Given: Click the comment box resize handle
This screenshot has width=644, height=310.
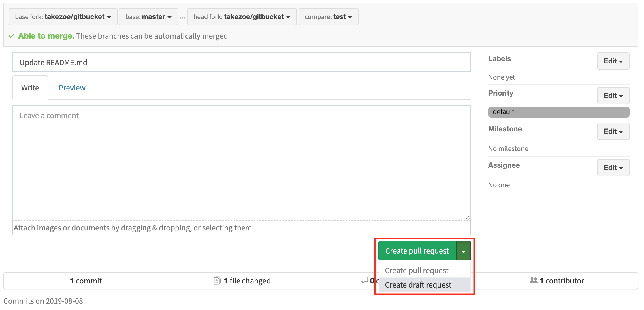Looking at the screenshot, I should point(468,218).
